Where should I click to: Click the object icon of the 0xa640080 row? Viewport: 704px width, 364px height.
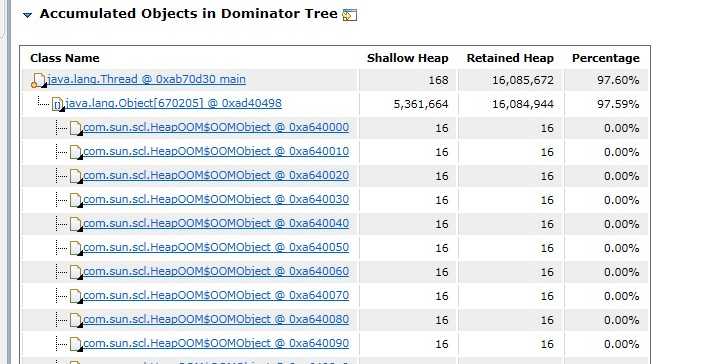click(x=76, y=320)
